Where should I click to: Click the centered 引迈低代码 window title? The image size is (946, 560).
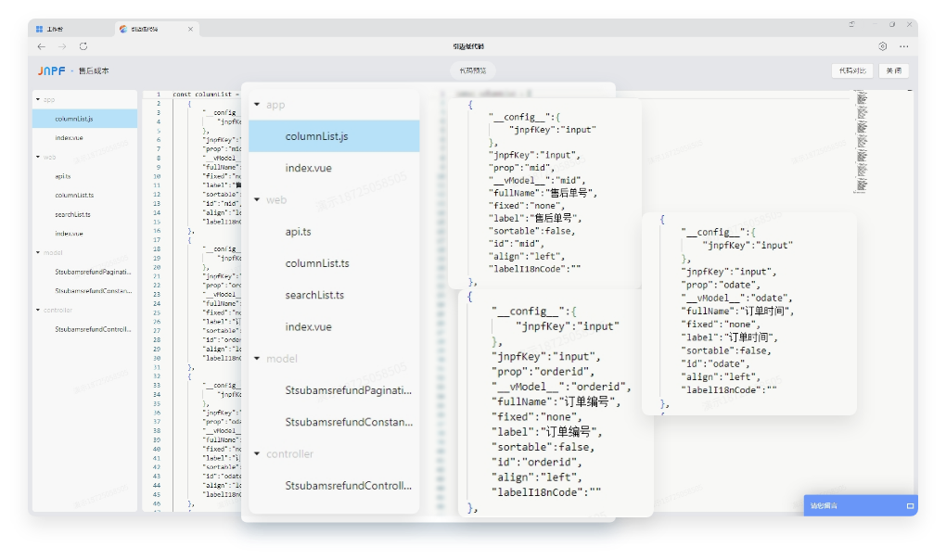tap(468, 46)
